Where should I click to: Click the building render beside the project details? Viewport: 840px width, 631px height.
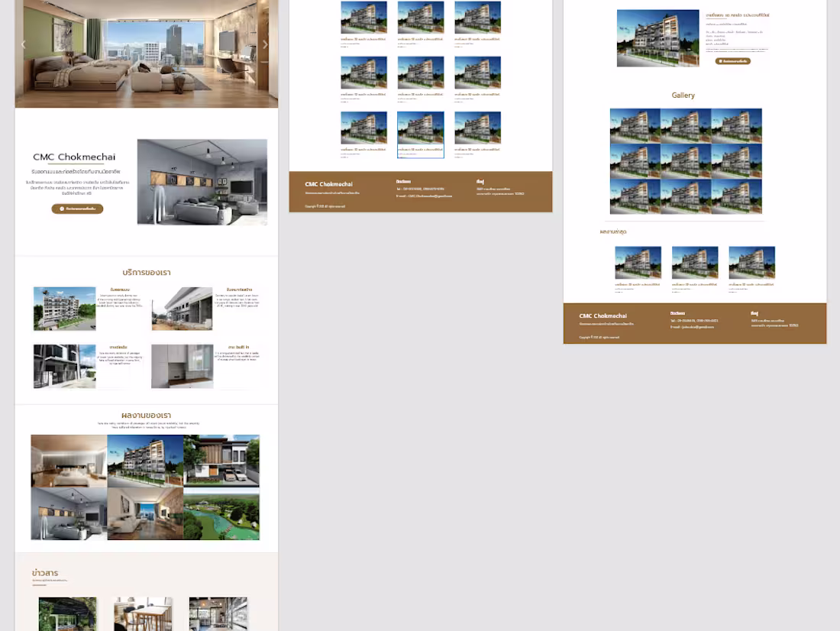(657, 37)
